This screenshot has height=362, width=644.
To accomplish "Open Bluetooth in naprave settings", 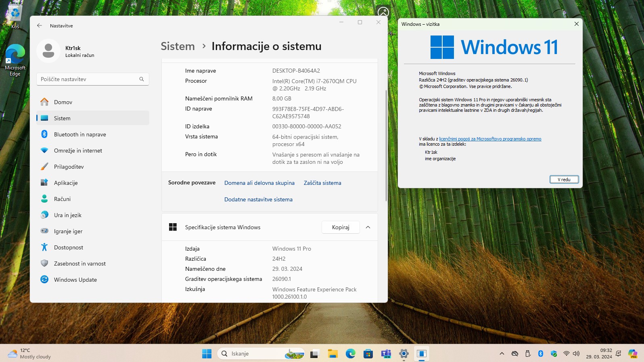I will click(92, 134).
